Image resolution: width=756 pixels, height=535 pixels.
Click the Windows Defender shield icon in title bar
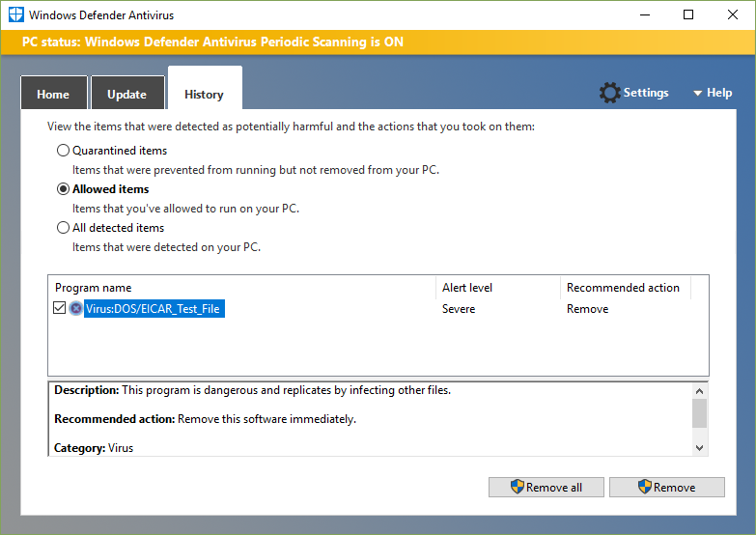coord(15,14)
